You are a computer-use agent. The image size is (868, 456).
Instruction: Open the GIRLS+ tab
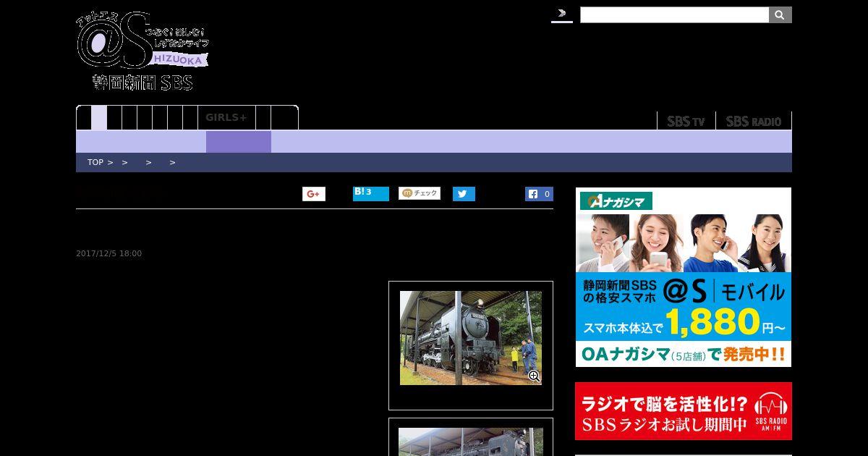coord(226,117)
